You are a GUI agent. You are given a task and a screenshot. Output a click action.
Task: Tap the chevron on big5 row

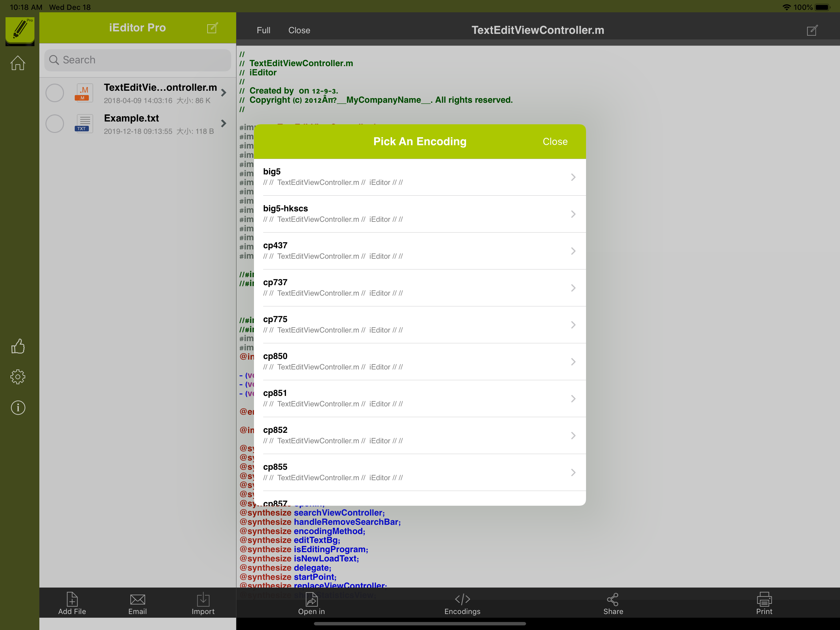[573, 177]
